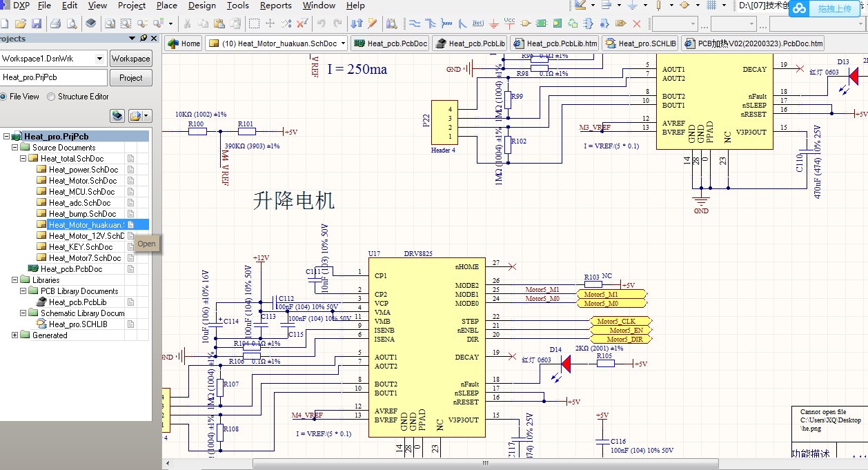Click the Workspace button
The image size is (868, 470).
pyautogui.click(x=130, y=59)
